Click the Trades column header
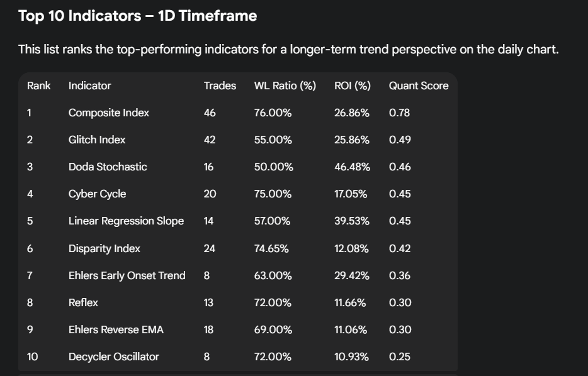The image size is (588, 376). (x=220, y=86)
